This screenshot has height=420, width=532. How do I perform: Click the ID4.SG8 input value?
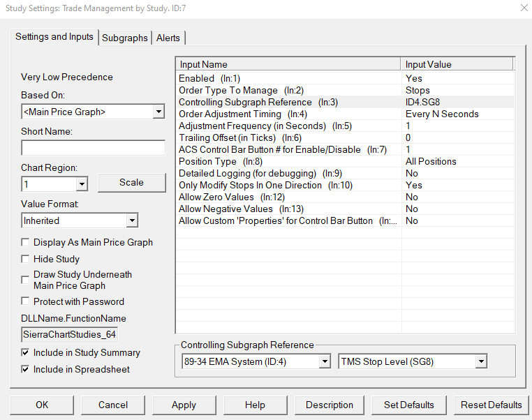click(423, 102)
